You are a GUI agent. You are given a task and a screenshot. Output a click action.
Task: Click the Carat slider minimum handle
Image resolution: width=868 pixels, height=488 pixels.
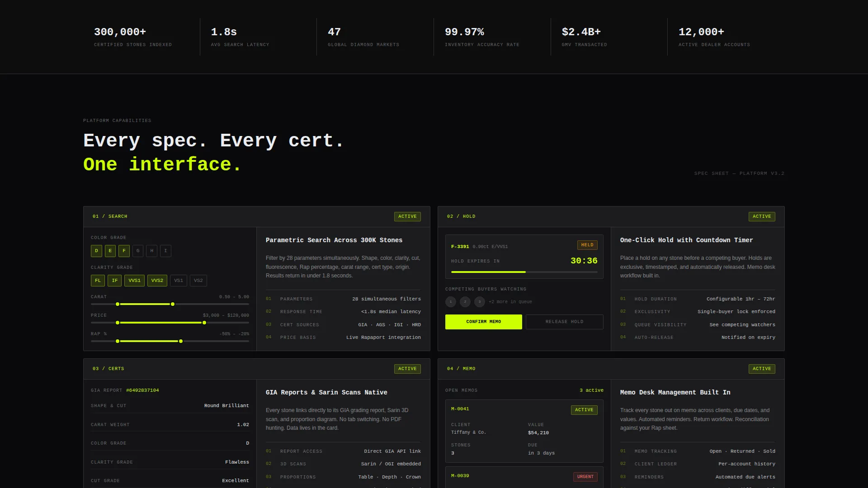pos(118,304)
